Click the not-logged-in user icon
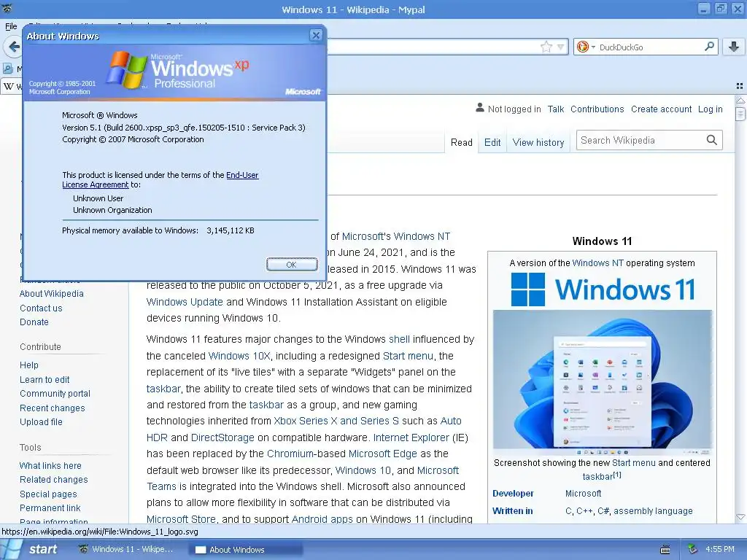 click(x=480, y=108)
